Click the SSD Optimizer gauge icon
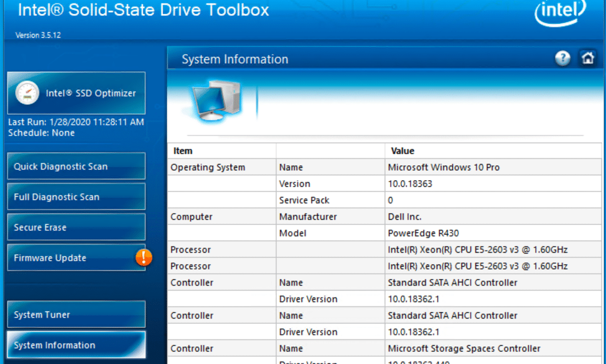 (x=27, y=93)
